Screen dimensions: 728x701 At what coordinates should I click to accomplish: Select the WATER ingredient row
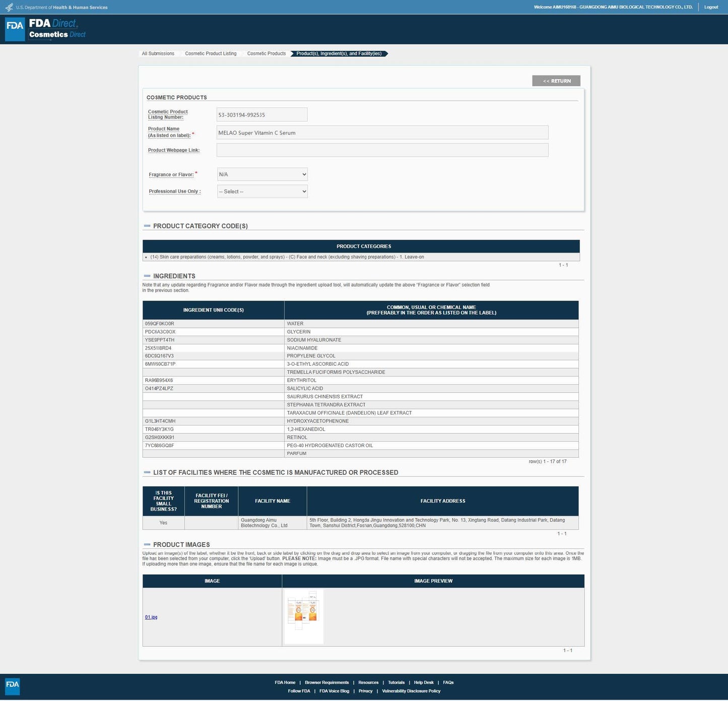(x=360, y=324)
